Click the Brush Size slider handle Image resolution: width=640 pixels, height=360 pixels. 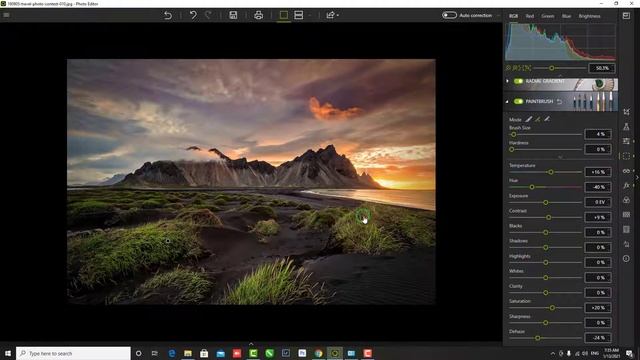[x=513, y=134]
